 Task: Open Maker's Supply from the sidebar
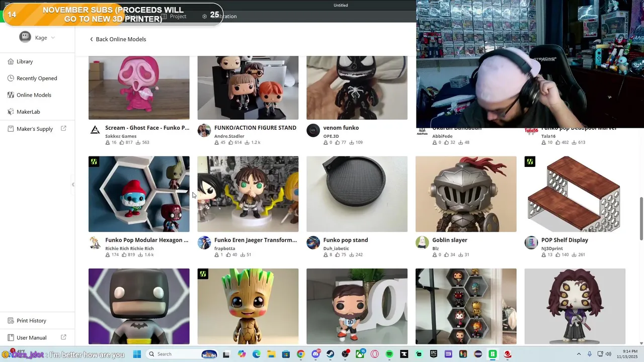(x=34, y=129)
